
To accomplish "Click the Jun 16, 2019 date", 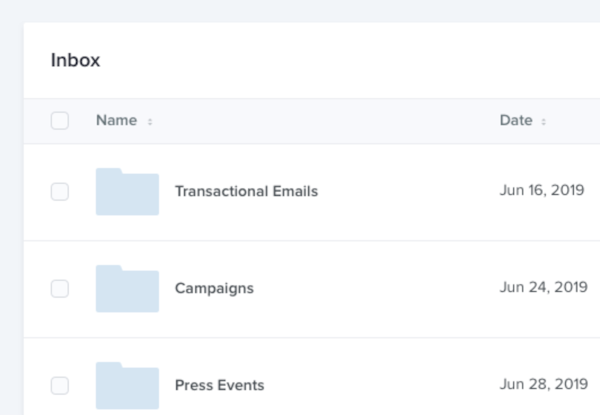I will (543, 190).
